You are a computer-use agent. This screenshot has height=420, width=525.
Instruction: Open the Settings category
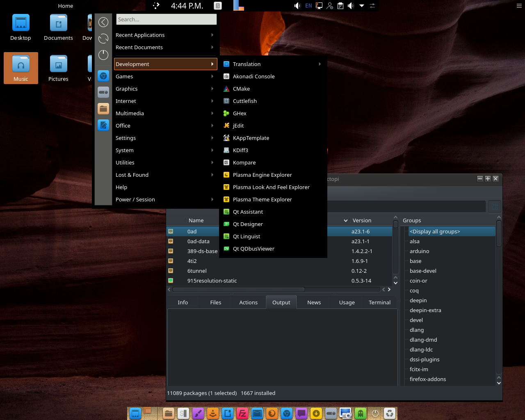click(x=166, y=138)
